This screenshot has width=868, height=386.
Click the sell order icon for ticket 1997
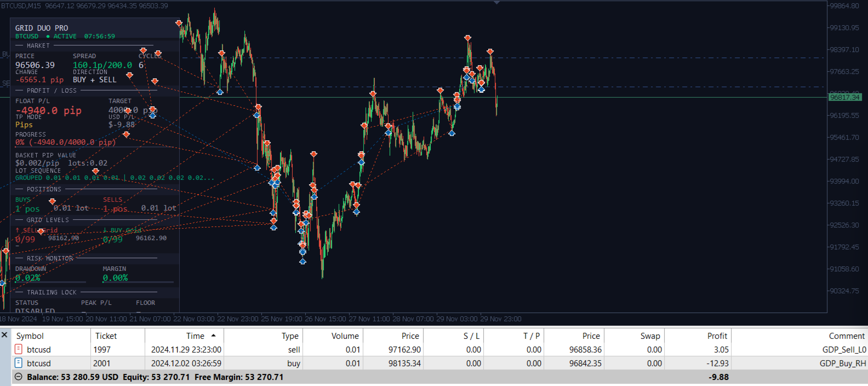pyautogui.click(x=18, y=349)
